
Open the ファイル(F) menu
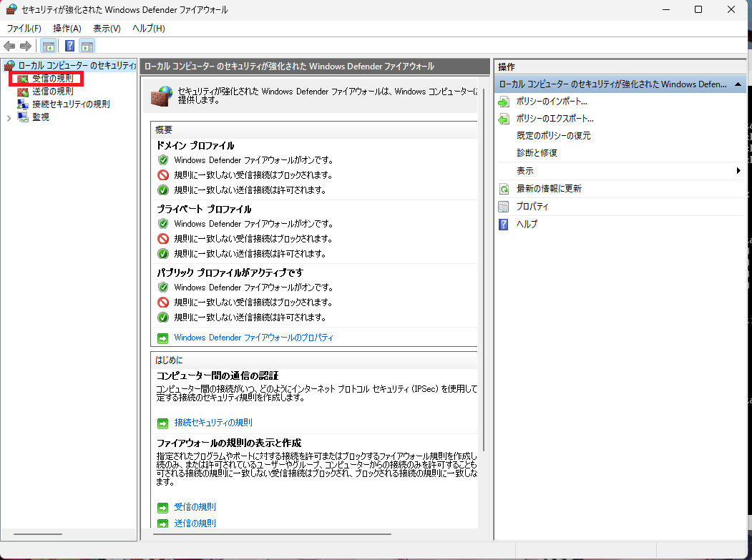24,29
